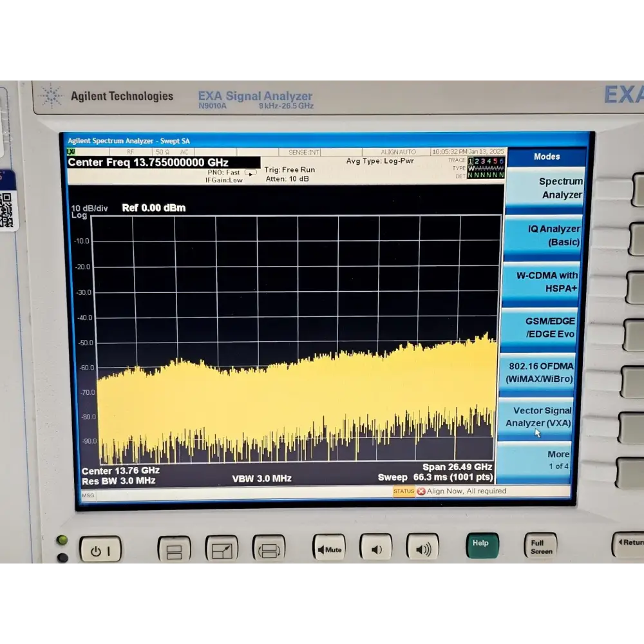This screenshot has width=644, height=644.
Task: Click the PNO: Fast indicator
Action: (x=224, y=173)
